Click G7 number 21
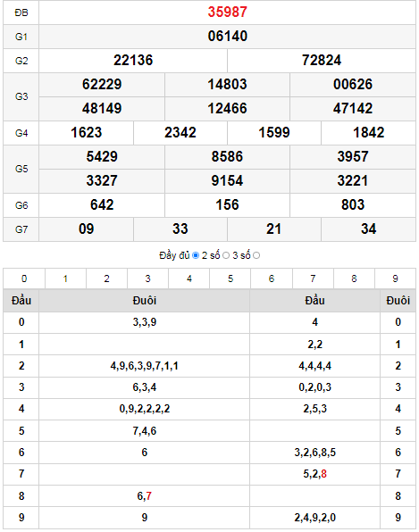Image resolution: width=419 pixels, height=532 pixels. tap(274, 229)
